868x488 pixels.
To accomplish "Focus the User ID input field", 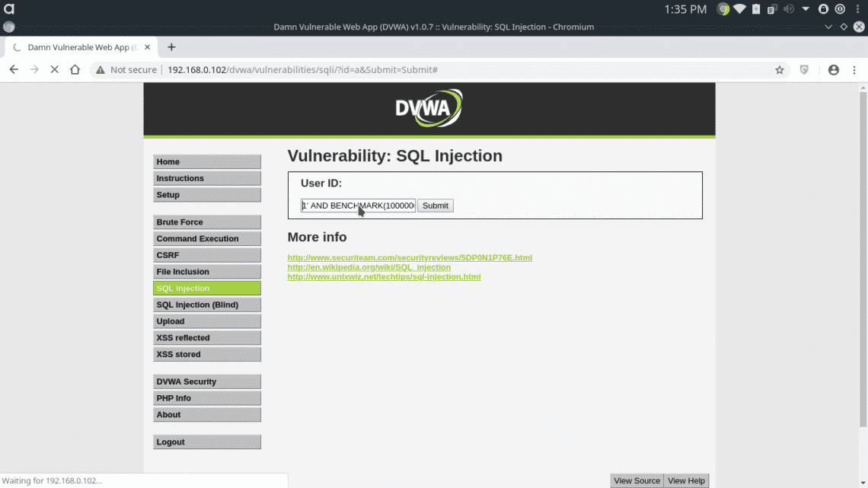I will (x=358, y=206).
